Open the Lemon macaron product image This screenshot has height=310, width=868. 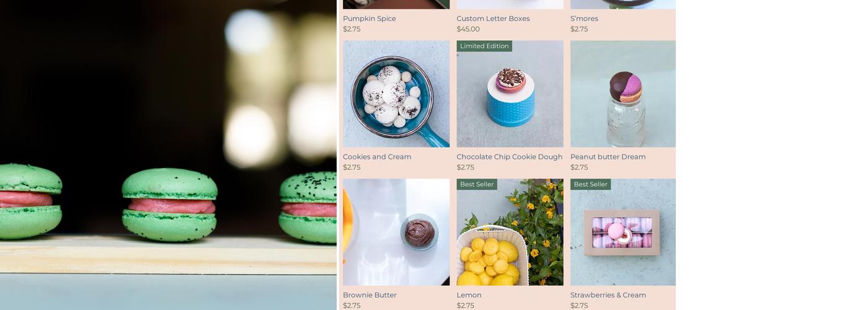click(x=510, y=232)
